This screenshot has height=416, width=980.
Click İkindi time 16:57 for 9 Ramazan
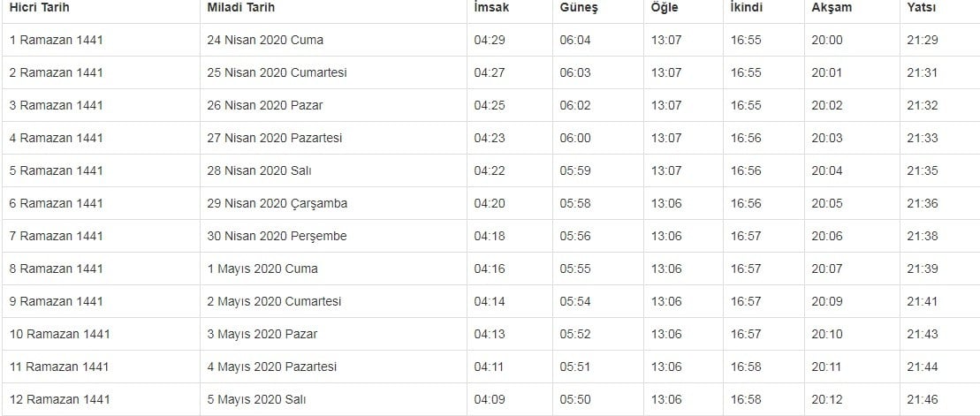746,301
